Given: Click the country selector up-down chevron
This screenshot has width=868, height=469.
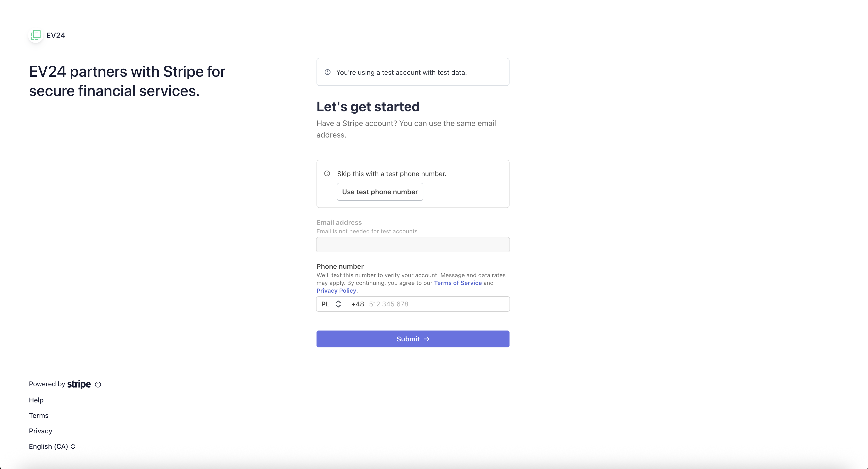Looking at the screenshot, I should (x=338, y=304).
